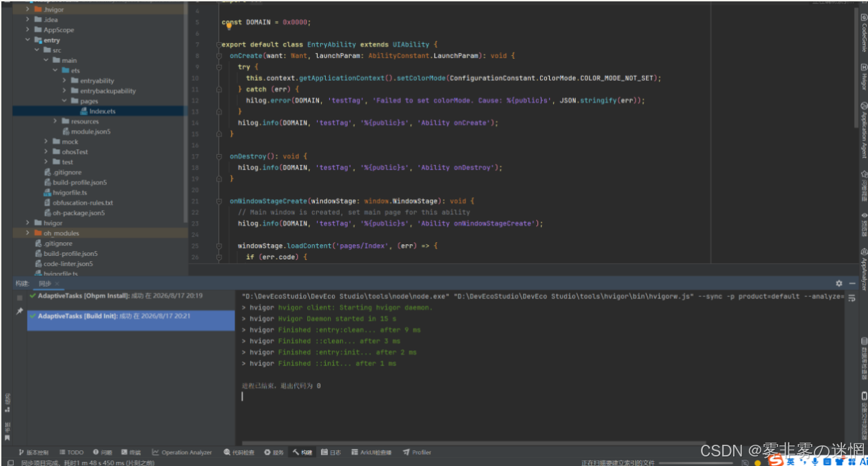868x466 pixels.
Task: Expand the ohosTest folder
Action: pyautogui.click(x=46, y=152)
